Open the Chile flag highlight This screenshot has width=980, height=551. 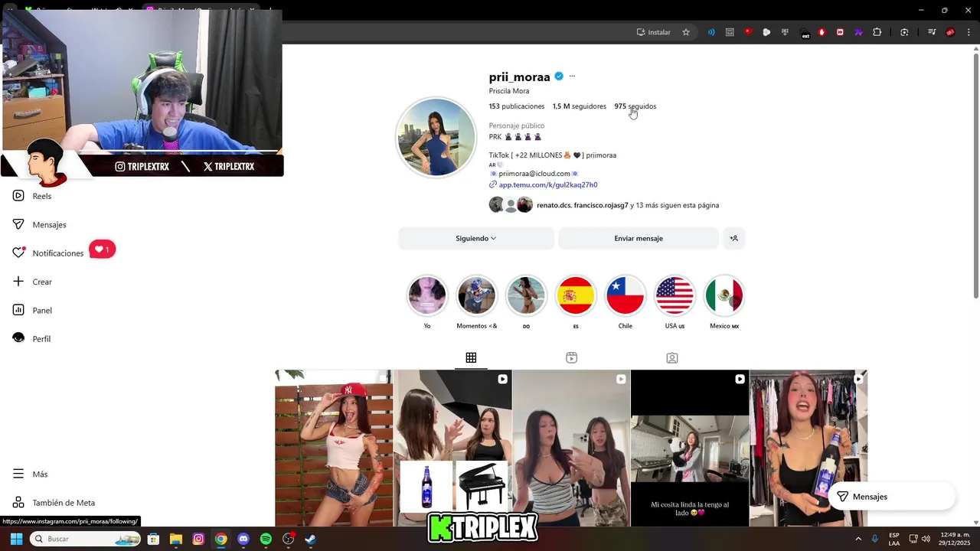coord(625,295)
